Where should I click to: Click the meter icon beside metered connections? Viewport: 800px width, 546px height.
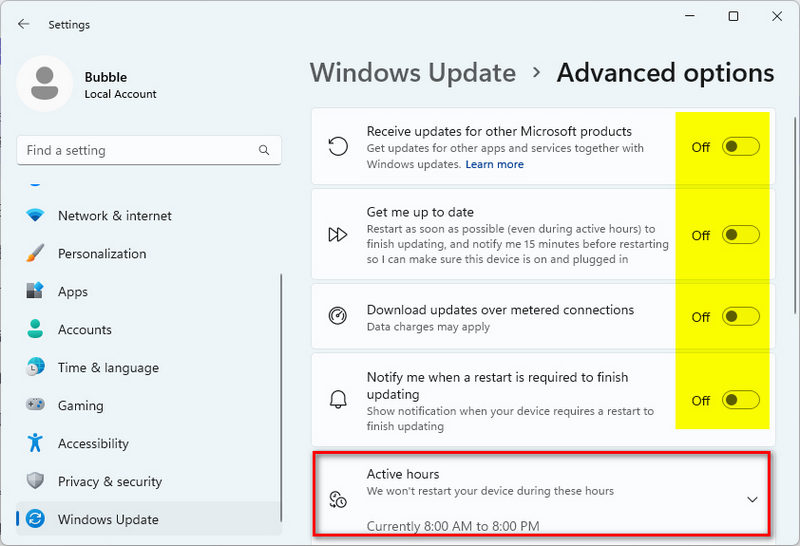[338, 316]
